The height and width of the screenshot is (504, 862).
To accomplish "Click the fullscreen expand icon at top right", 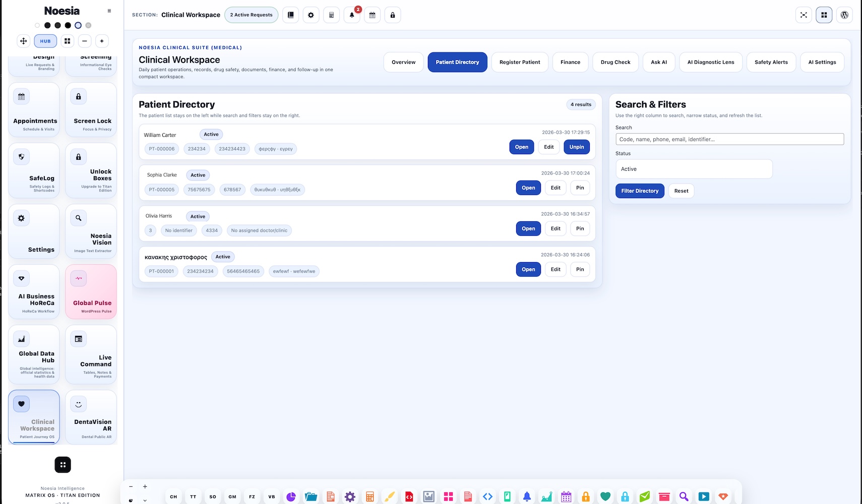I will [x=804, y=15].
